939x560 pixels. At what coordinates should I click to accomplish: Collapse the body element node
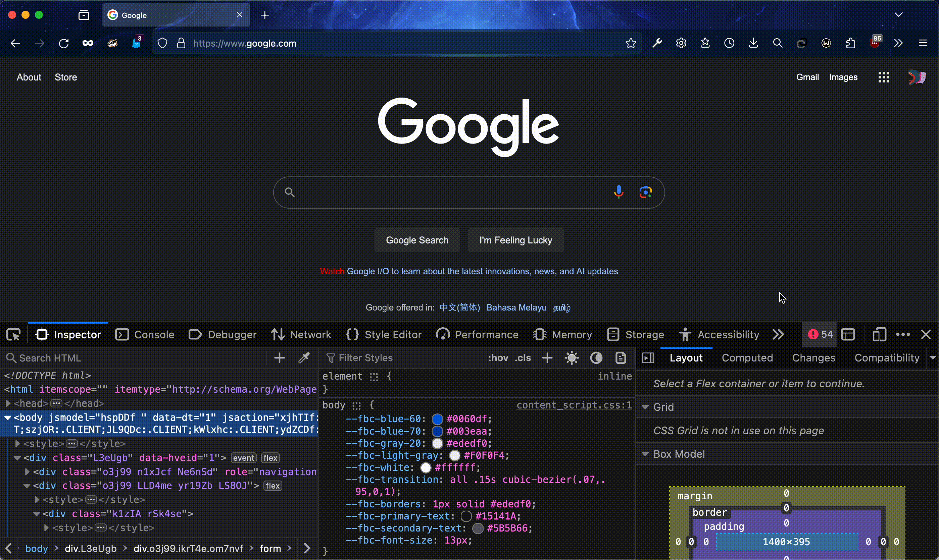[8, 418]
